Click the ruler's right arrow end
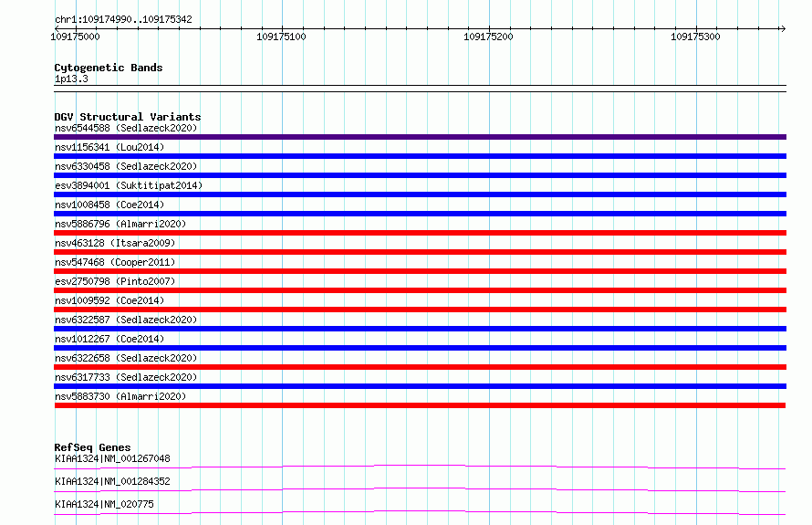 pyautogui.click(x=783, y=28)
